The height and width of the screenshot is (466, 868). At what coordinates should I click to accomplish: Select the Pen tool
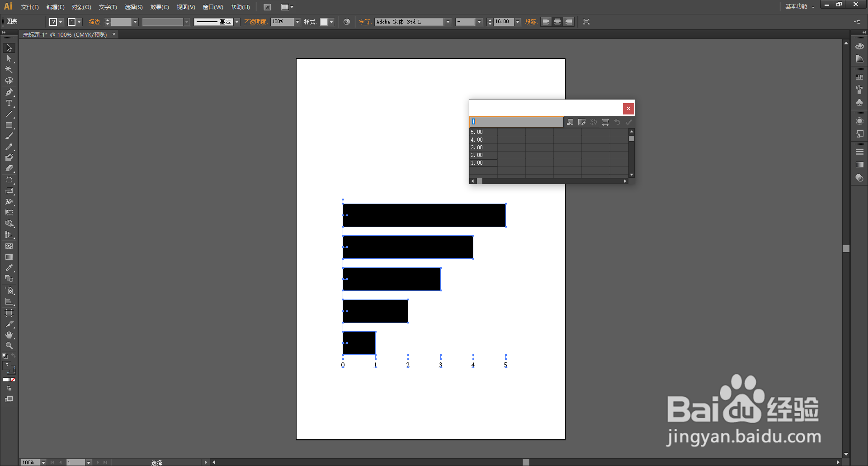pyautogui.click(x=9, y=92)
